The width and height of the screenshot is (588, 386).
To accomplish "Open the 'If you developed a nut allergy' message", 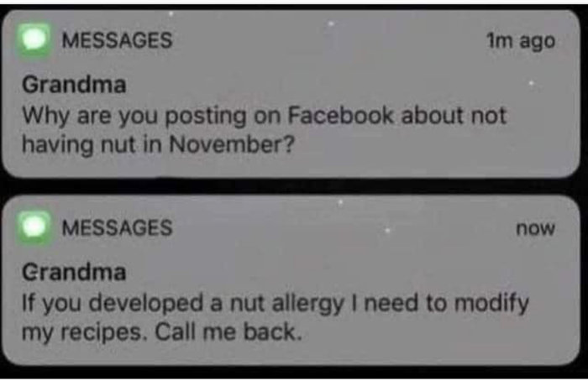I will (276, 317).
